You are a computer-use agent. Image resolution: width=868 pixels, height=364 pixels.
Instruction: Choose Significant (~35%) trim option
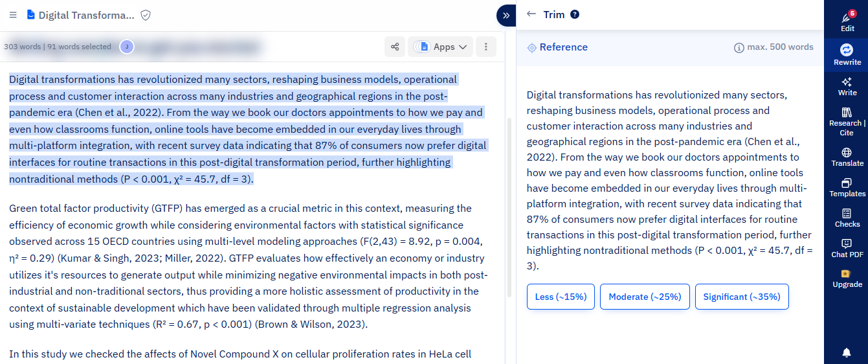[742, 297]
